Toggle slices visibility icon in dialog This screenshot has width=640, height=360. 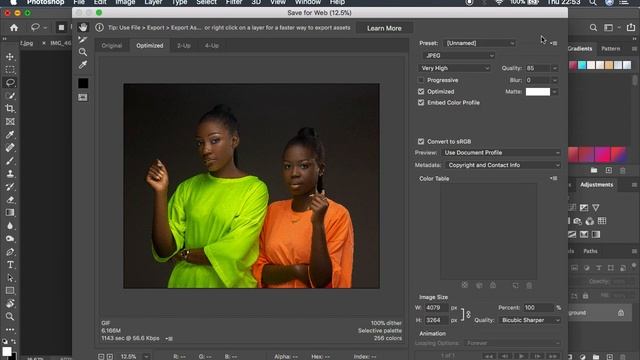pos(83,97)
